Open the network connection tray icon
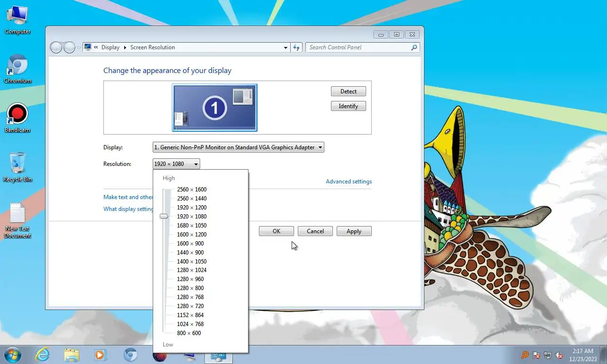607x364 pixels. point(548,355)
